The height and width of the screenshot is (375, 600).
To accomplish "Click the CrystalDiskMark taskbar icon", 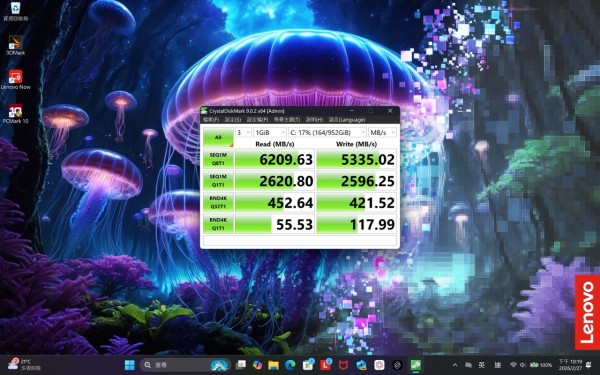I will 415,365.
